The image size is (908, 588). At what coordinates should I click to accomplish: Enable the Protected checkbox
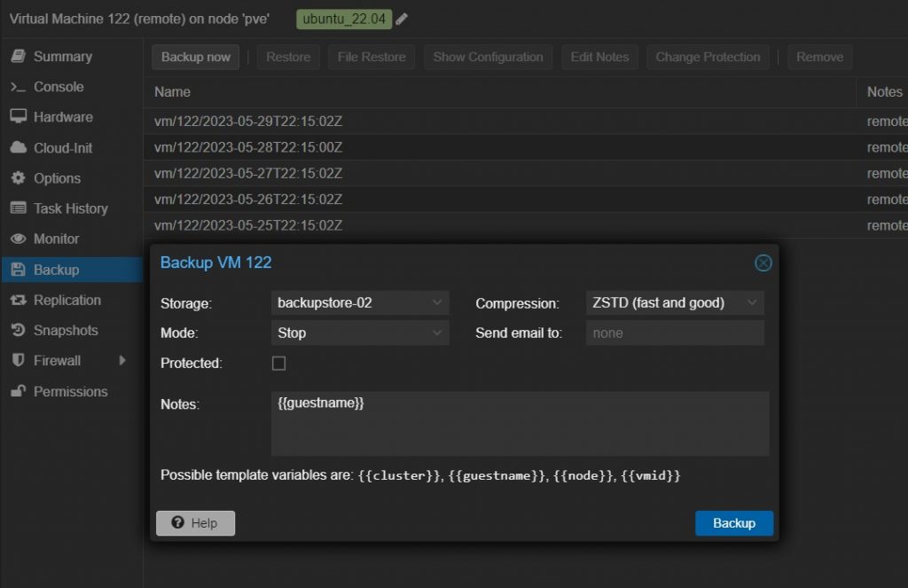click(278, 364)
